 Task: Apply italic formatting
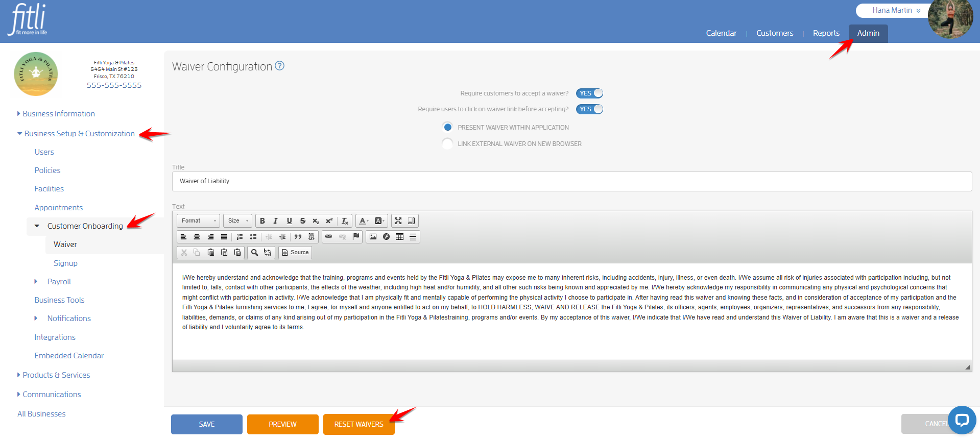276,221
